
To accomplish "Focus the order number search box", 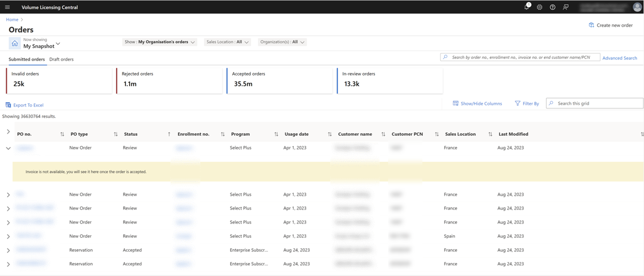I will click(520, 57).
